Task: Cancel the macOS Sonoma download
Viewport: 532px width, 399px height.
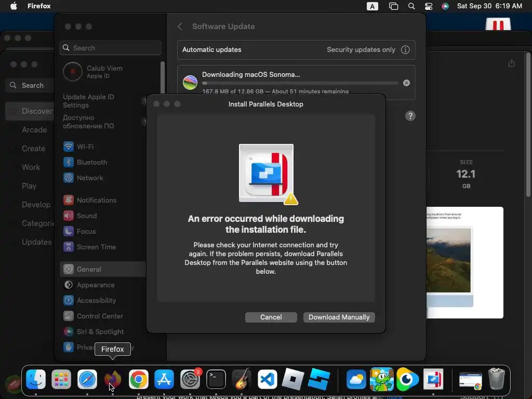Action: (406, 83)
